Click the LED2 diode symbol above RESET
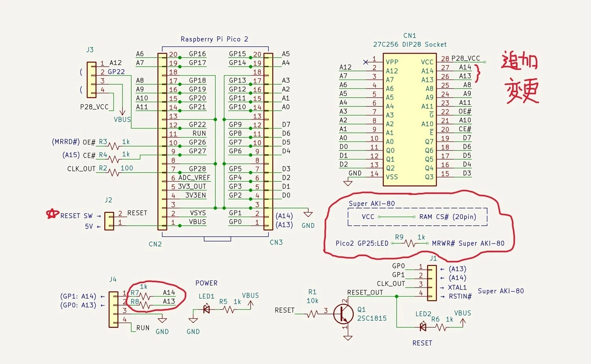Viewport: 591px width, 364px height. point(423,327)
